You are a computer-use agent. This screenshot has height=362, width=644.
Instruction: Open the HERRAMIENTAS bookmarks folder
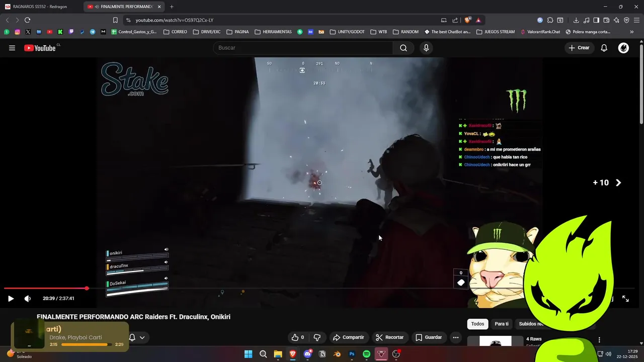click(x=273, y=32)
